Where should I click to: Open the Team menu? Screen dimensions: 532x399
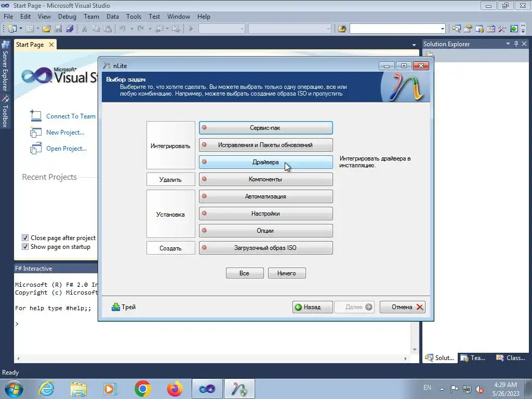[x=91, y=16]
